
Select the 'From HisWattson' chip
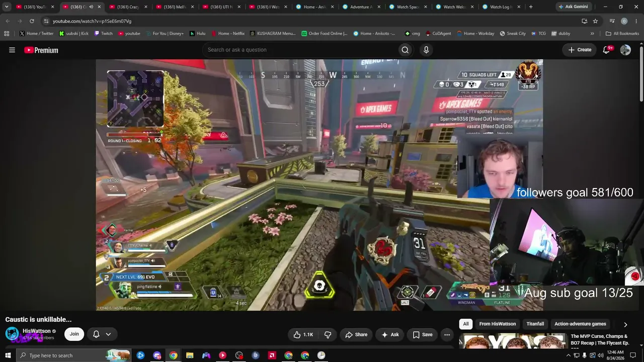pos(498,324)
